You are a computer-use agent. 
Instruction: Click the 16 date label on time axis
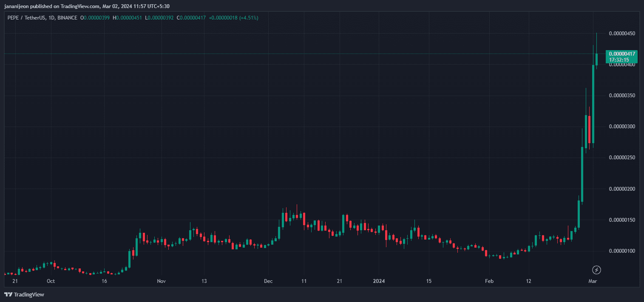click(104, 281)
